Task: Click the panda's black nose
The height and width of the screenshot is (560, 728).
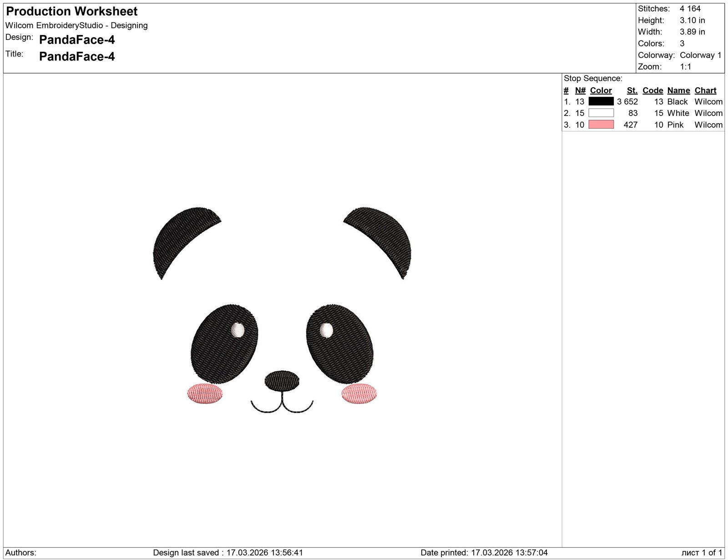Action: pos(282,381)
